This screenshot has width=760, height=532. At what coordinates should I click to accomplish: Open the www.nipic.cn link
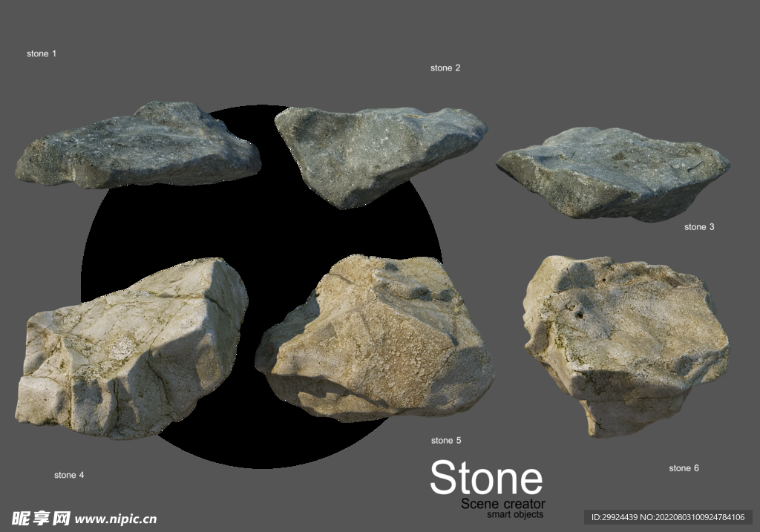[116, 519]
